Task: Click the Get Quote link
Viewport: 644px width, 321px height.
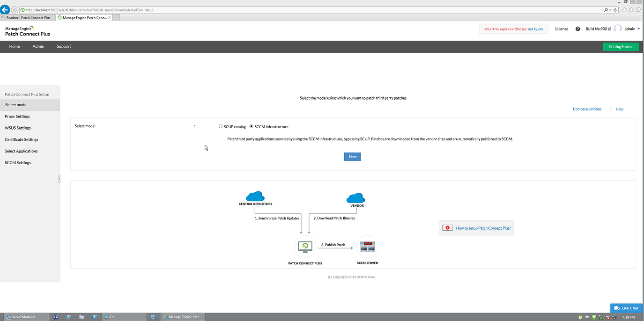Action: pyautogui.click(x=535, y=29)
